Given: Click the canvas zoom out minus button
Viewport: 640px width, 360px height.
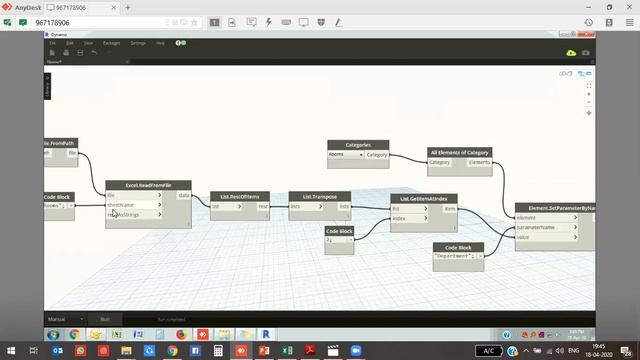Looking at the screenshot, I should (589, 102).
